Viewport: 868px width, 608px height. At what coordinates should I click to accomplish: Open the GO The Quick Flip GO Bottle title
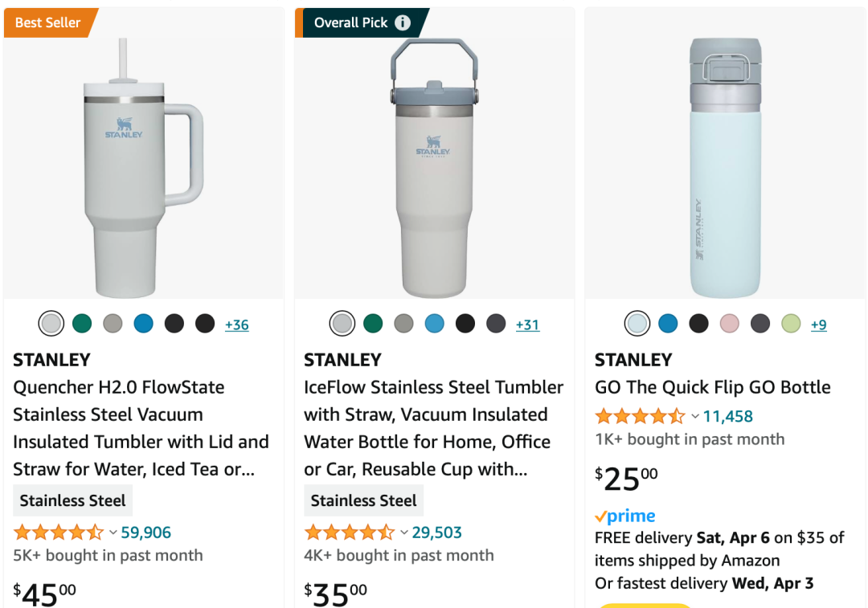coord(712,387)
